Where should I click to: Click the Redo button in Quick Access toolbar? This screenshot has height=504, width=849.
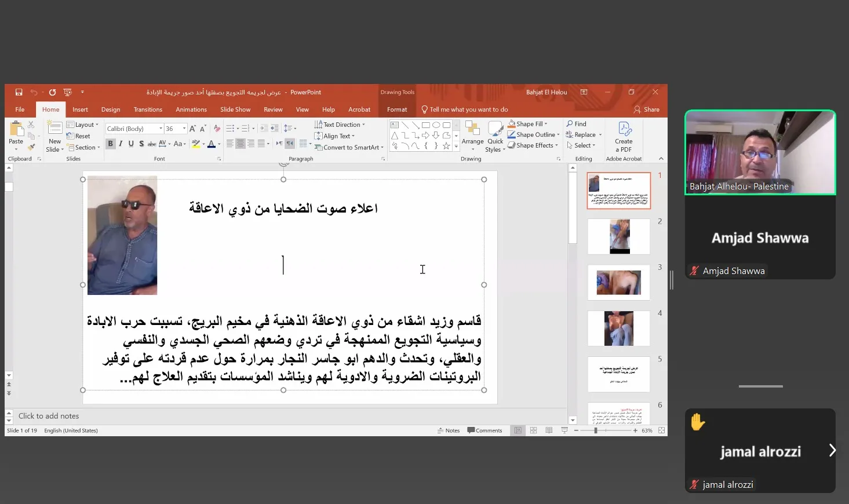point(52,92)
